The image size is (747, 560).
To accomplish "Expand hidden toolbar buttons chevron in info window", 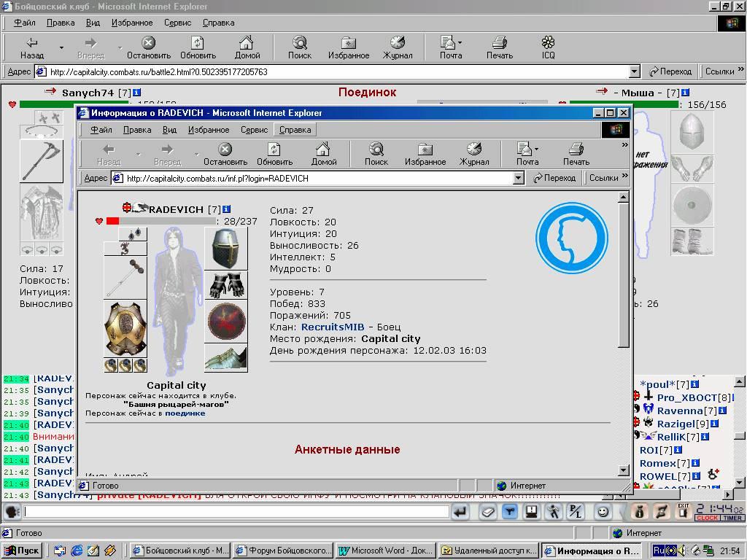I will 624,145.
